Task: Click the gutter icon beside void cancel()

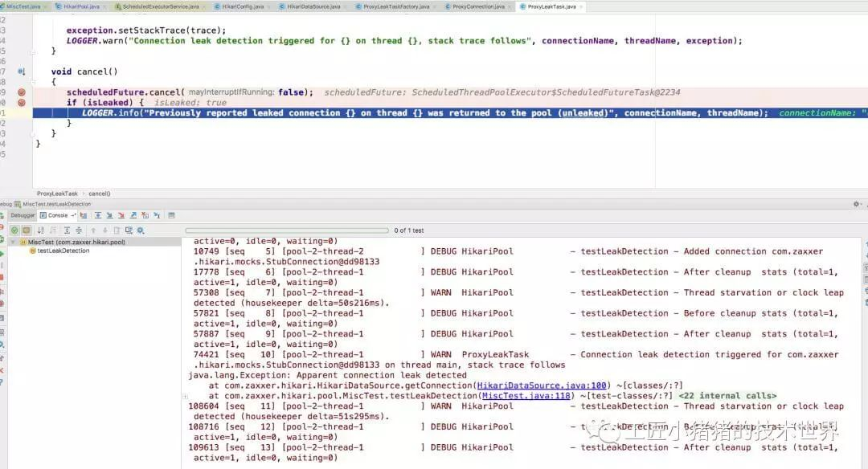Action: pos(21,71)
